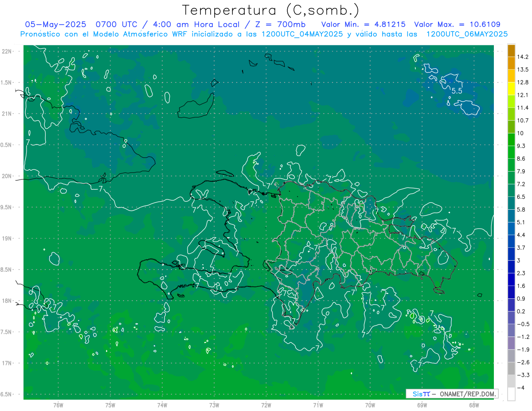Screen dimensions: 532x411
Task: Click the "68W" longitude label
Action: (473, 405)
